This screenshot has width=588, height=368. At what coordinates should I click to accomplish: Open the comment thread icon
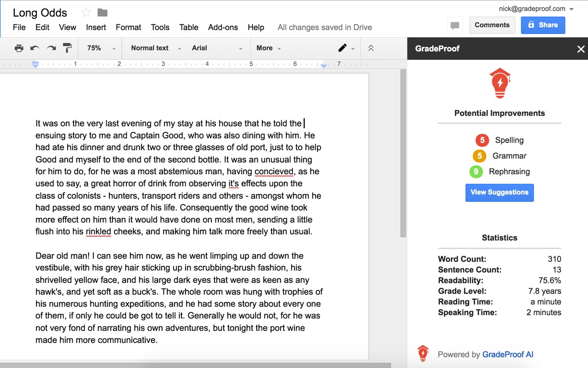[455, 26]
